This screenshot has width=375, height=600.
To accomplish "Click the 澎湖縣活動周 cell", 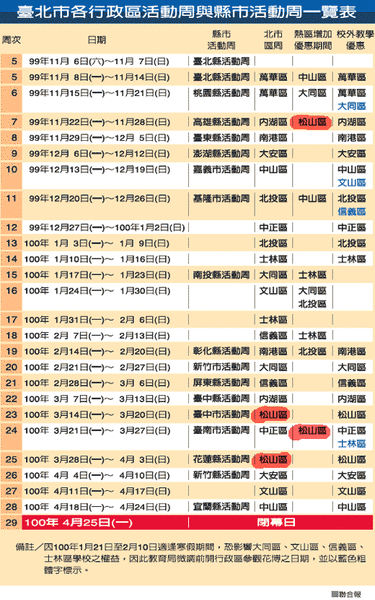I will click(221, 154).
